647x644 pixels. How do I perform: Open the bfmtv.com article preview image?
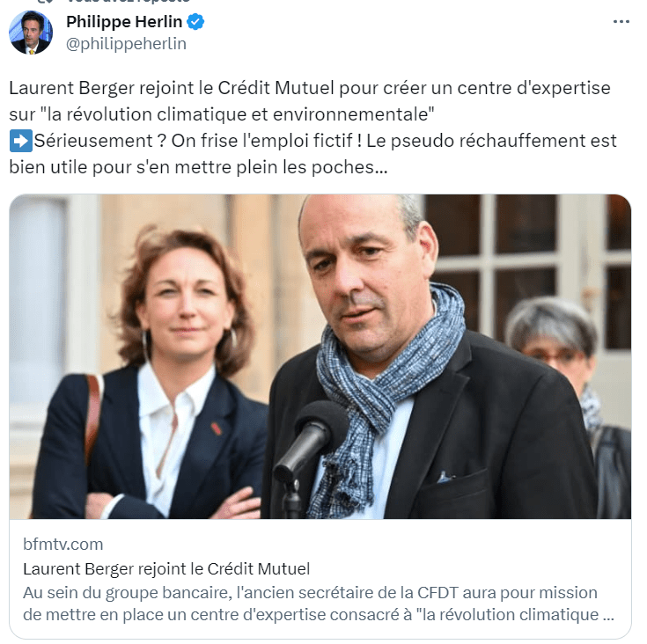320,356
